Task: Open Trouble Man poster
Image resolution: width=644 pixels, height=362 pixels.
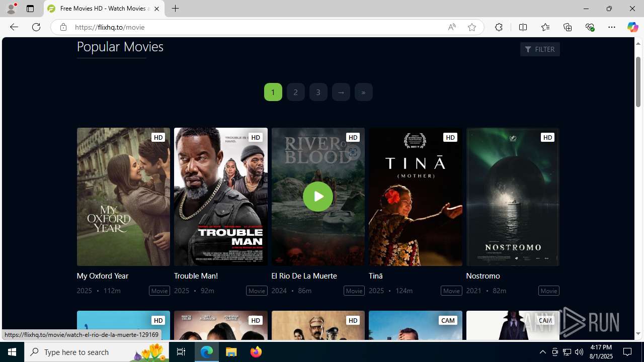Action: click(x=221, y=197)
